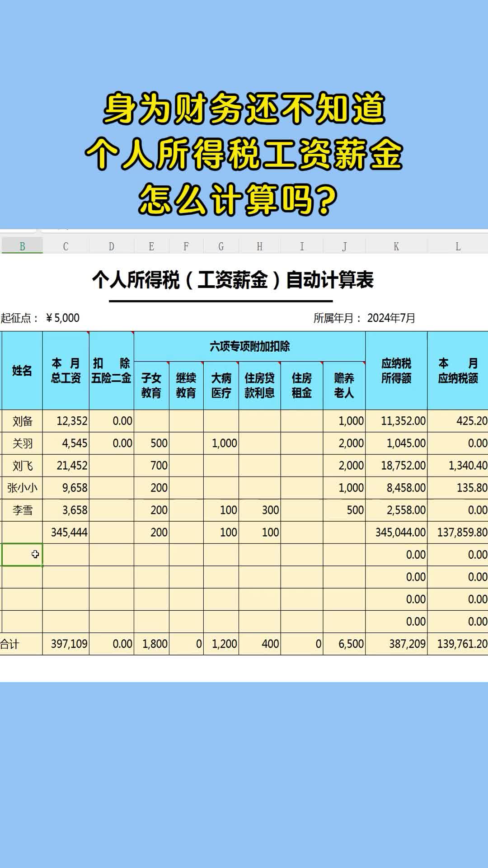Select the salary cell 9,658
The image size is (488, 868).
66,488
